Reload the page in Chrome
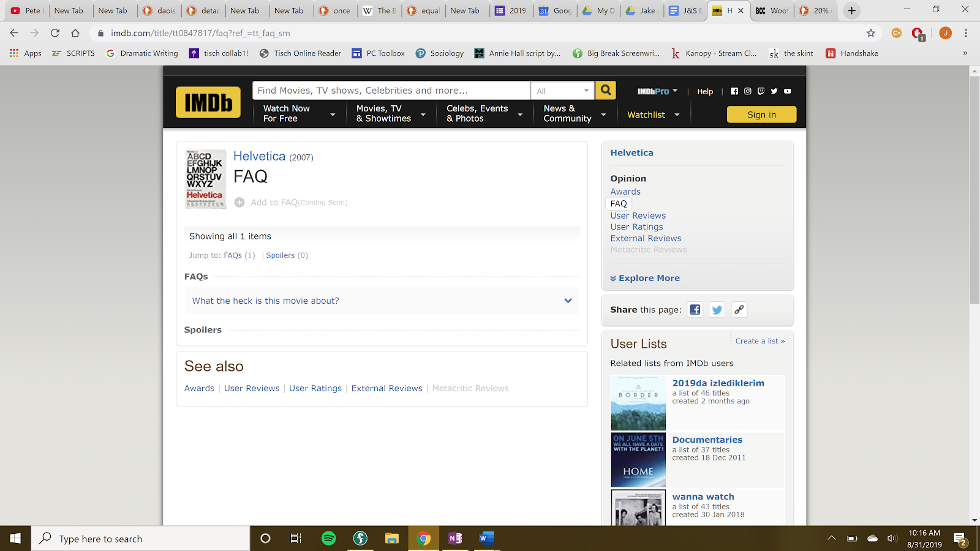The image size is (980, 551). (55, 33)
